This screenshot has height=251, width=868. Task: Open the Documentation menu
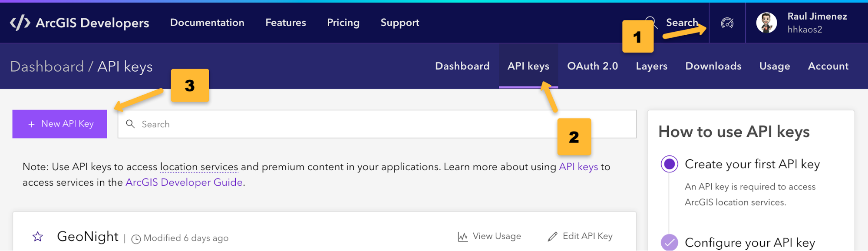[207, 23]
